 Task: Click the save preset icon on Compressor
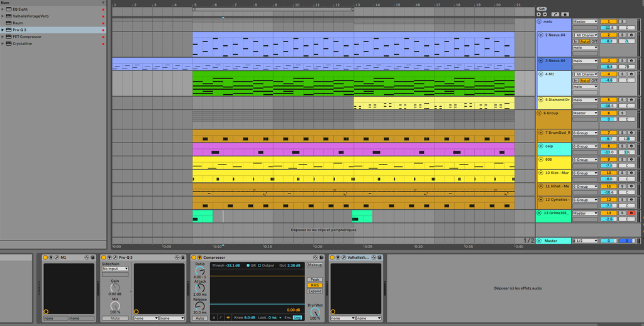(321, 258)
